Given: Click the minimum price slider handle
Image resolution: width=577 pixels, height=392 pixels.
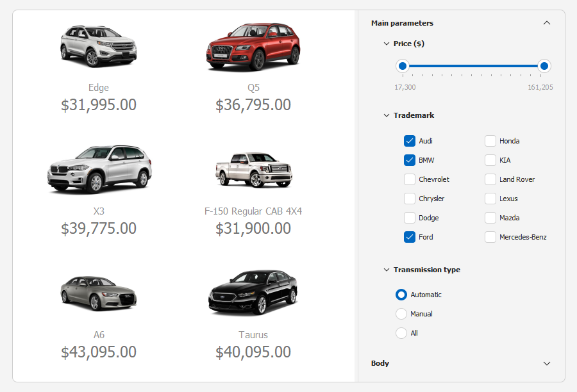Looking at the screenshot, I should (x=403, y=66).
